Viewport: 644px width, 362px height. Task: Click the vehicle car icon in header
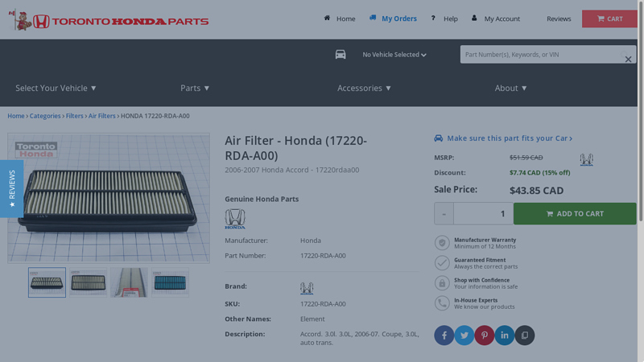341,55
